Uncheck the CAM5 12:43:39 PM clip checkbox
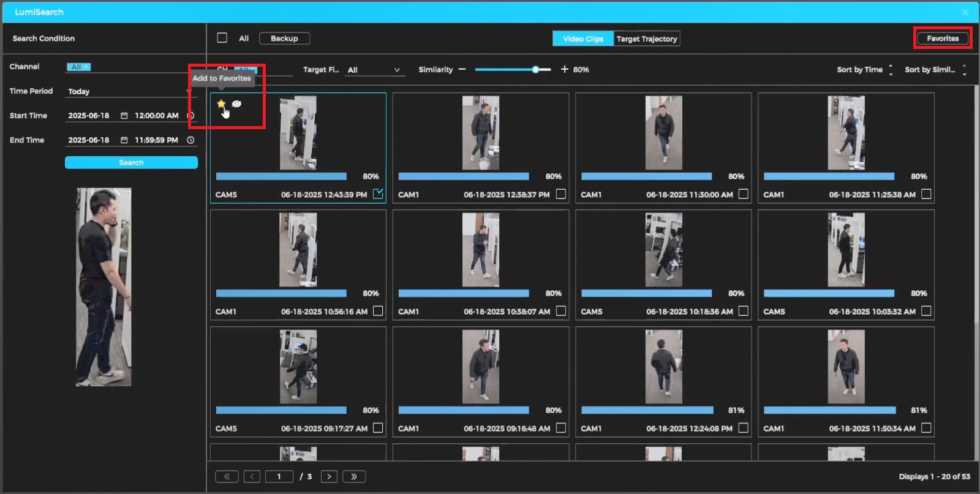The width and height of the screenshot is (980, 494). (378, 194)
